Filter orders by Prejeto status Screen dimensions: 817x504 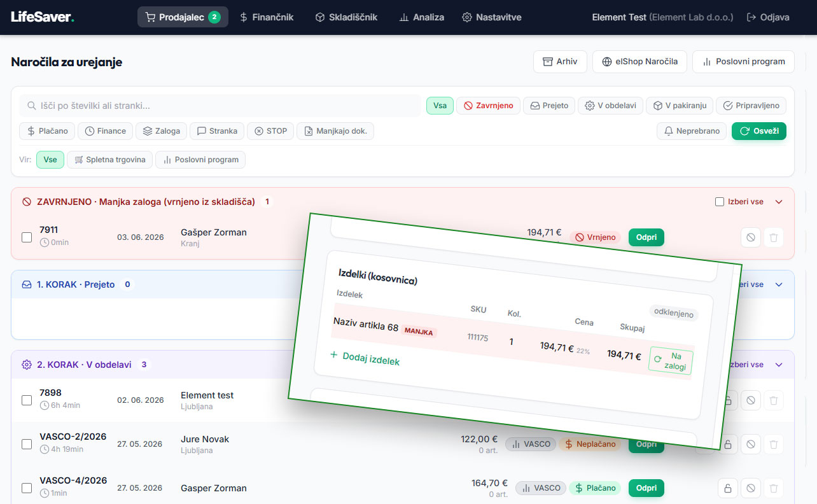549,106
